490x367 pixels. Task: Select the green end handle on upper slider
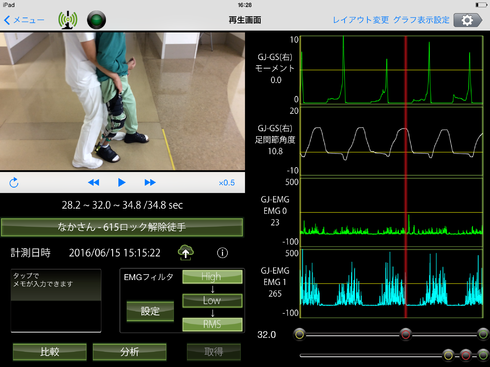pyautogui.click(x=483, y=334)
